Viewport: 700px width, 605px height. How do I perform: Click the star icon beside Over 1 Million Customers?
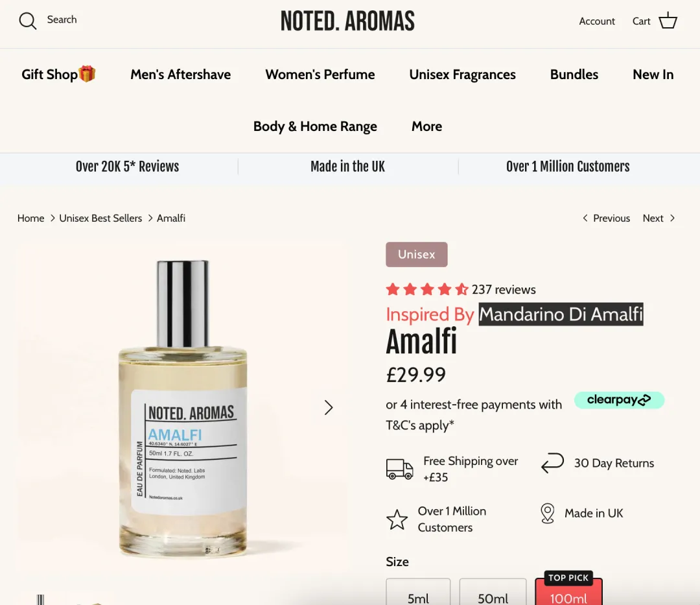click(397, 519)
